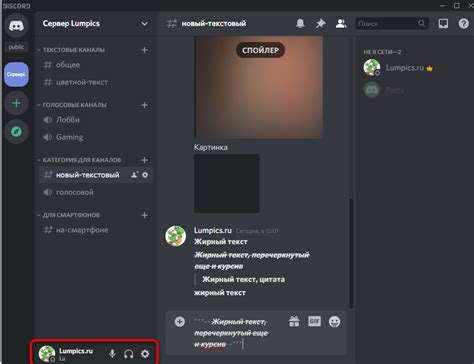Click the add a server plus icon
This screenshot has width=474, height=364.
(x=16, y=103)
